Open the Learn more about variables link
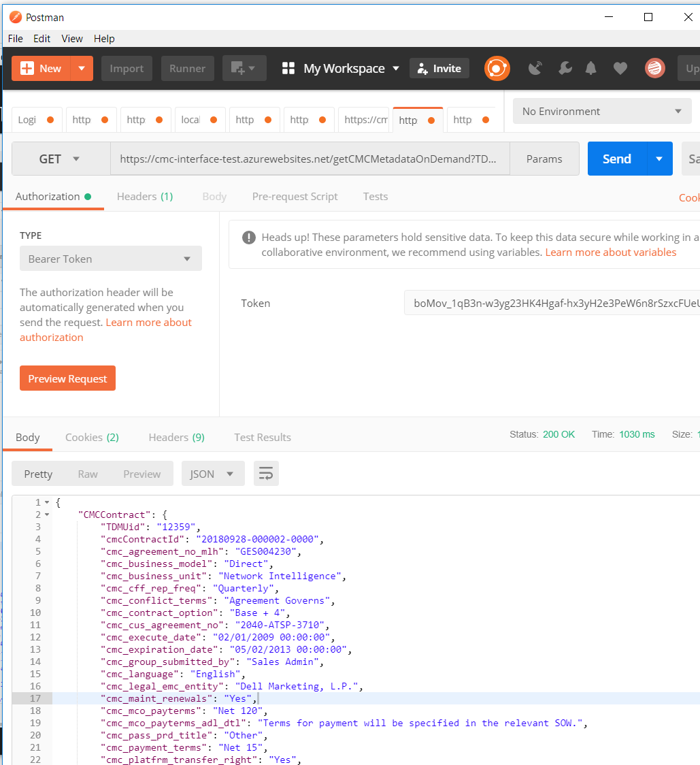This screenshot has width=700, height=765. 610,253
